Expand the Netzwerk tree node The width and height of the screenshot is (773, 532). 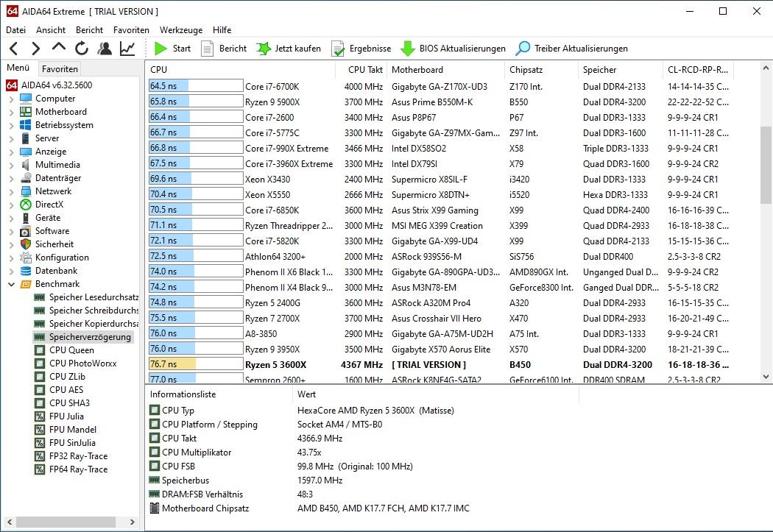[x=11, y=191]
